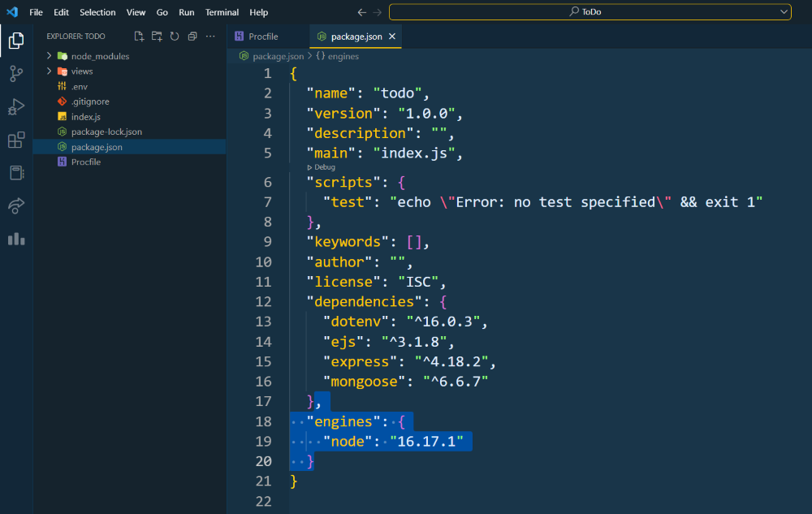This screenshot has width=812, height=514.
Task: Open the Explorer more actions ellipsis
Action: (x=211, y=37)
